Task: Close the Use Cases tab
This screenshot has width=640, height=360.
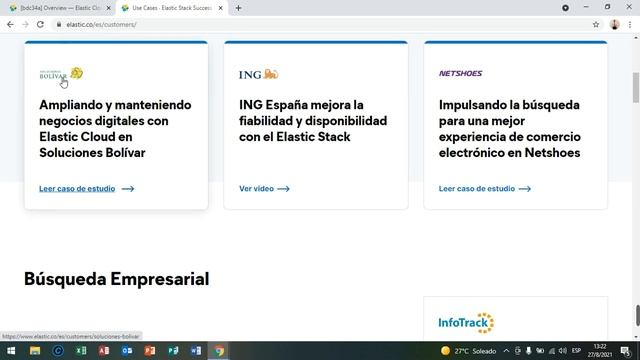Action: point(220,8)
